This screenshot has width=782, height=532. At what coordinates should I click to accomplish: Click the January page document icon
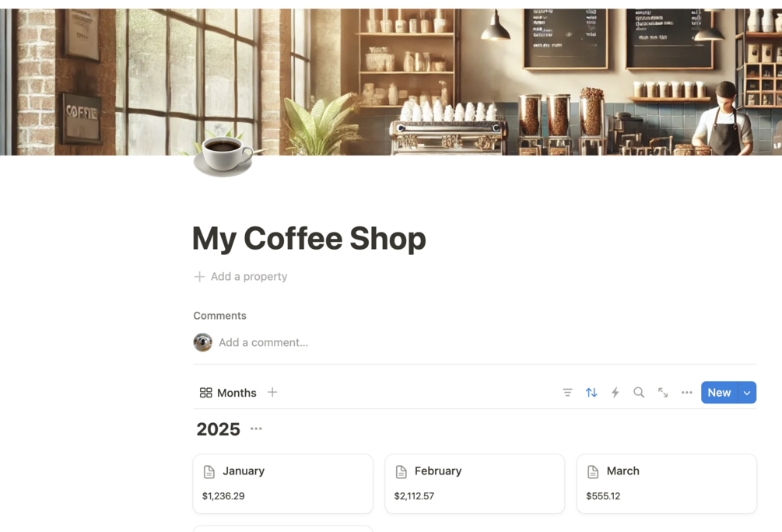[x=209, y=471]
